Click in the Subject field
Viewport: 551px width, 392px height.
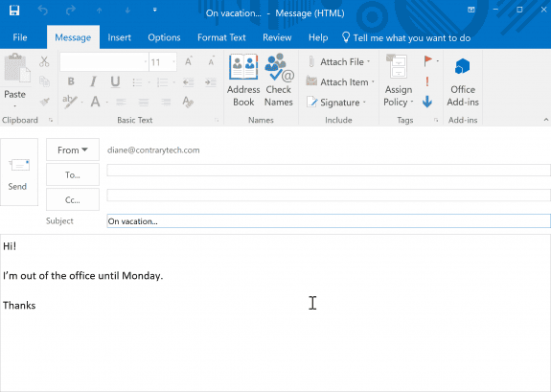tap(329, 221)
